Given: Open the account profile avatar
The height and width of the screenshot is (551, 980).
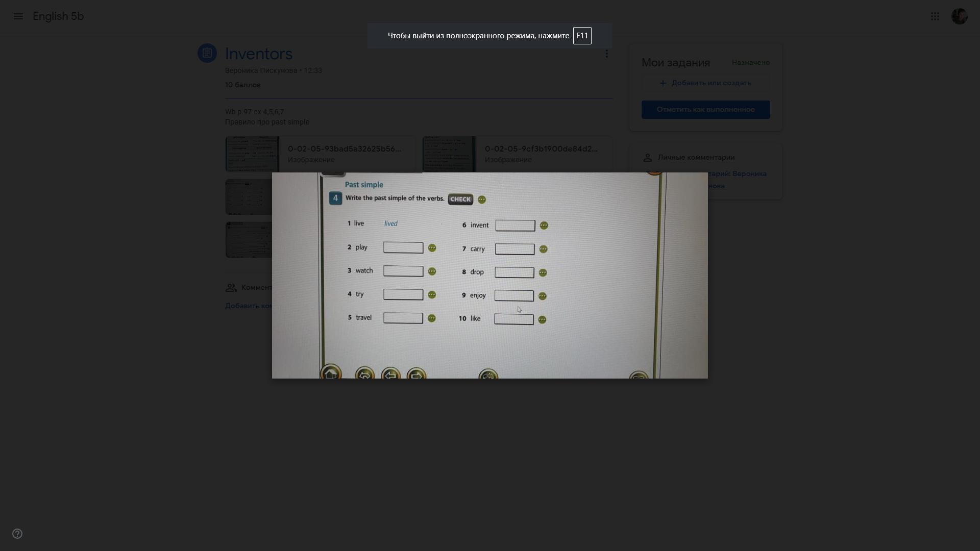Looking at the screenshot, I should (x=960, y=16).
